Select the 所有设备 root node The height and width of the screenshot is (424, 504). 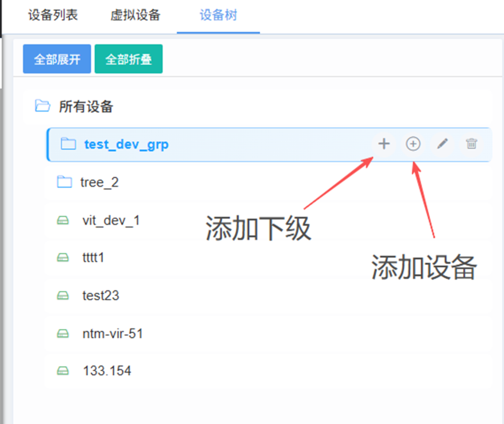pos(258,106)
